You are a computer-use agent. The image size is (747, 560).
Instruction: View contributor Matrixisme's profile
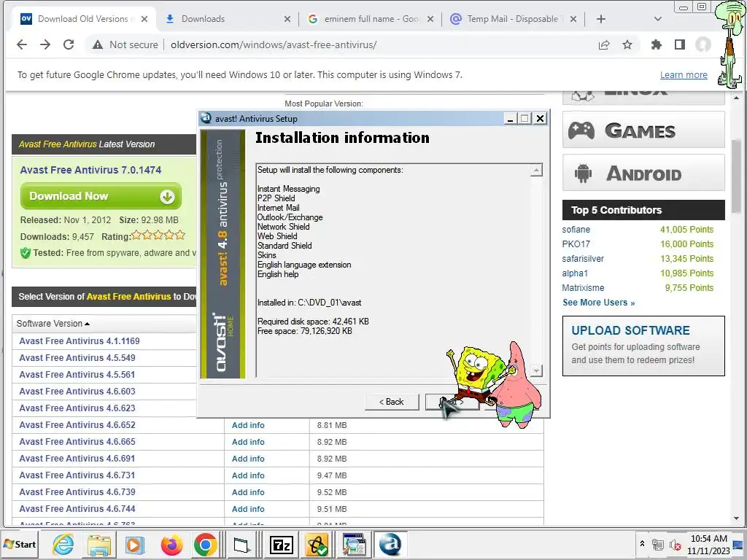(583, 287)
